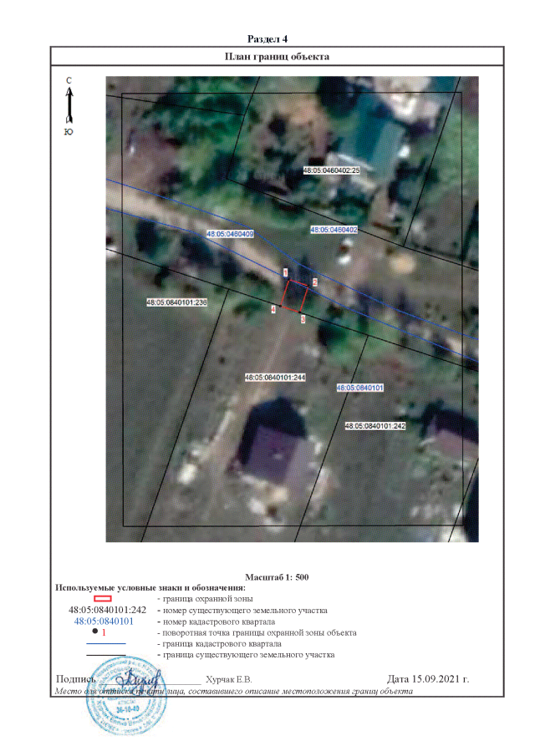Select the blue 48:05:0460402 quarter label
The width and height of the screenshot is (535, 756).
pyautogui.click(x=334, y=229)
